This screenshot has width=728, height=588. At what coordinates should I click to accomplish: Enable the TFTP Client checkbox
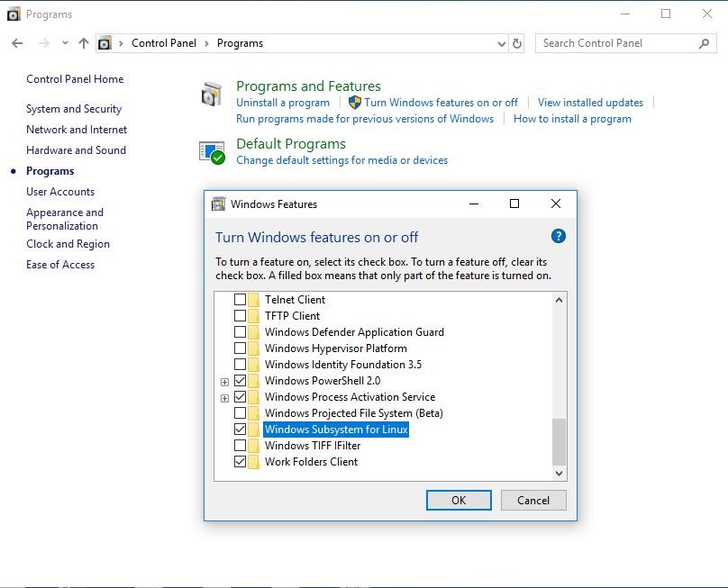pyautogui.click(x=240, y=315)
